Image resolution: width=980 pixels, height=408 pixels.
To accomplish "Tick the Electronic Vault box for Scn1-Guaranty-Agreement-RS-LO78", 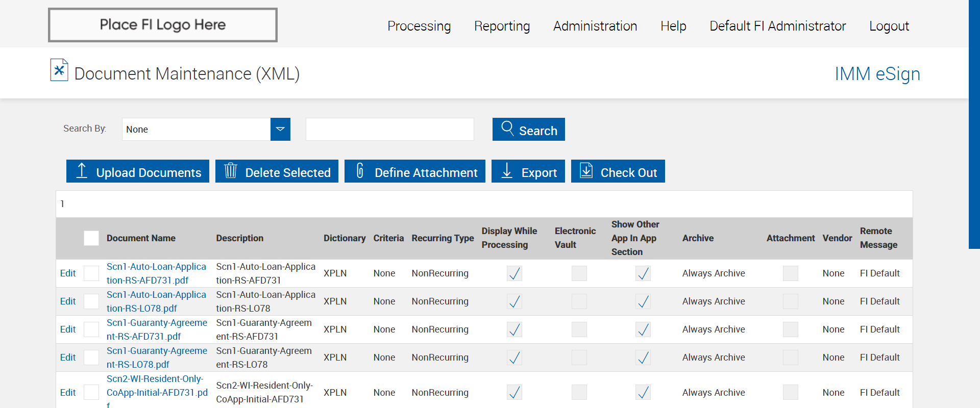I will click(579, 358).
